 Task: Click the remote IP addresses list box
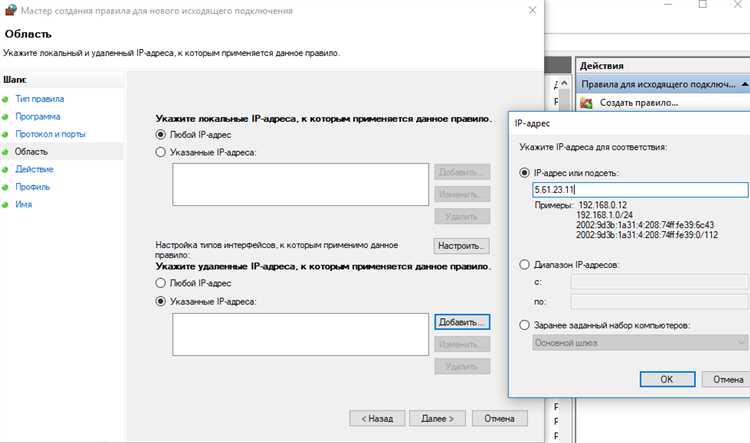(x=300, y=334)
